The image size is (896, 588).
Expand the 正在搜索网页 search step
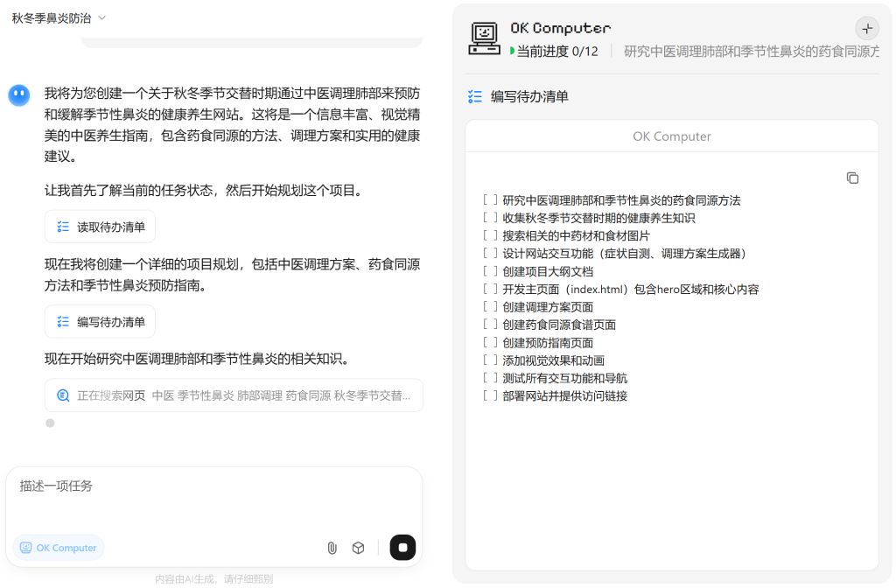coord(234,395)
